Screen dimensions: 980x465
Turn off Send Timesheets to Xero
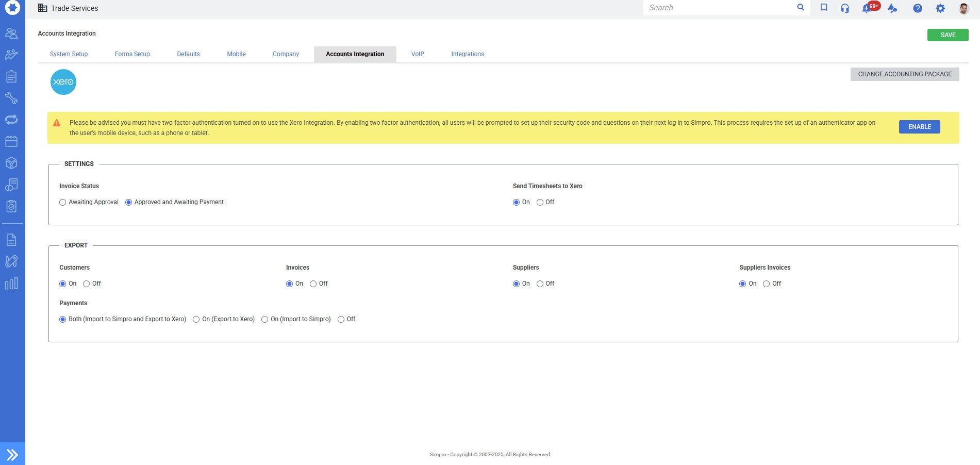click(x=540, y=203)
